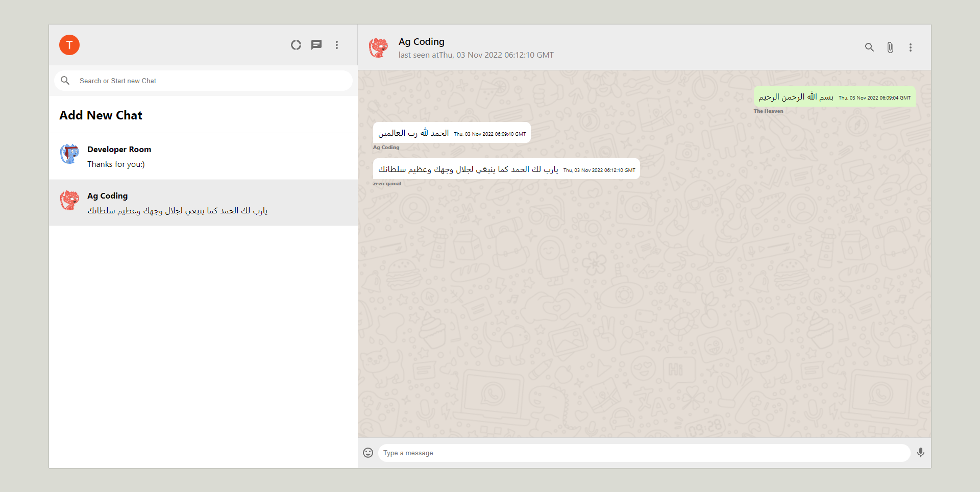Click the Type a message field
This screenshot has height=492, width=980.
(643, 453)
